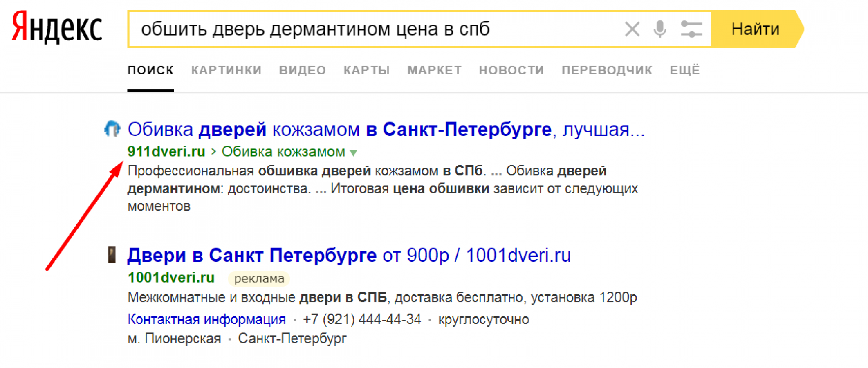
Task: Click the 'круглосуточно' working hours text
Action: tap(484, 319)
